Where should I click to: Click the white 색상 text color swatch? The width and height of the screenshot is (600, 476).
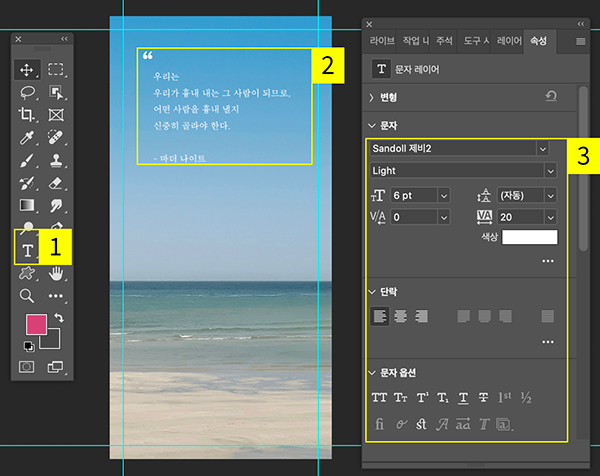coord(529,237)
